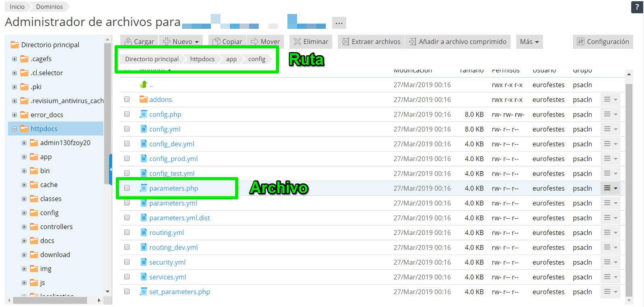
Task: Check the parameters.php row checkbox
Action: click(127, 188)
